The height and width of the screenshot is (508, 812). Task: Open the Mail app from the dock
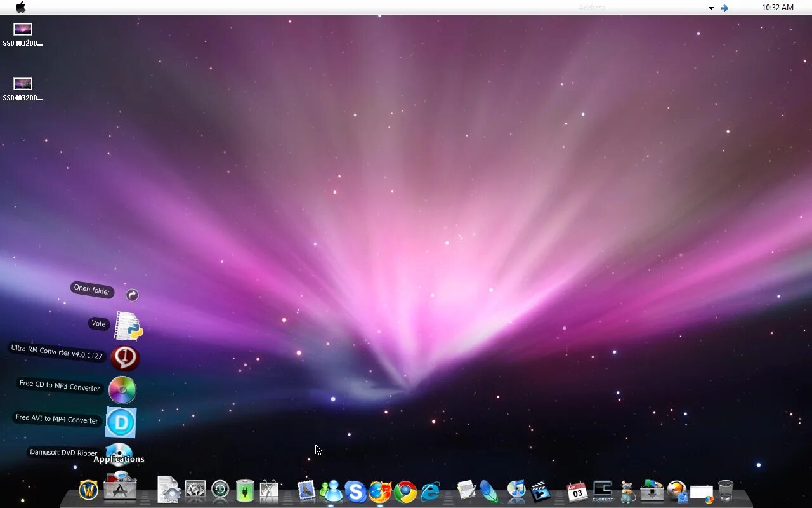click(307, 489)
